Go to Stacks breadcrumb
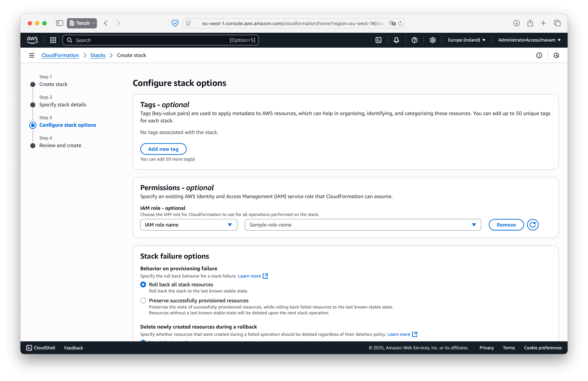The width and height of the screenshot is (588, 381). coord(98,55)
